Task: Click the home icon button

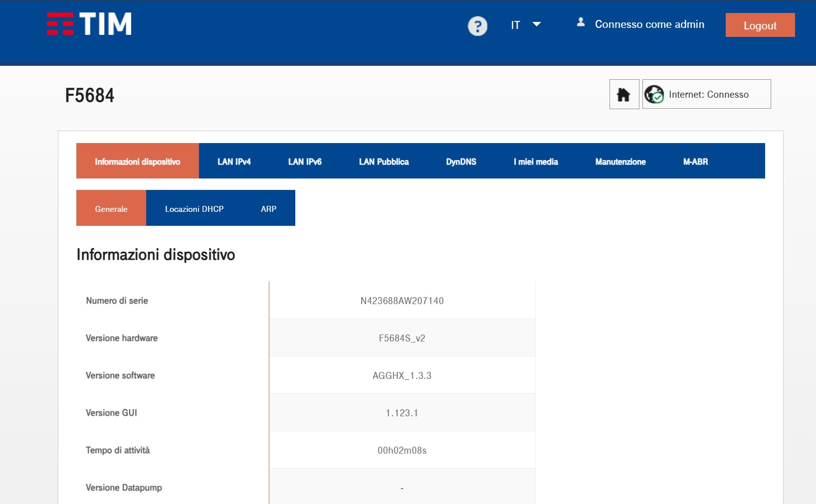Action: point(624,94)
